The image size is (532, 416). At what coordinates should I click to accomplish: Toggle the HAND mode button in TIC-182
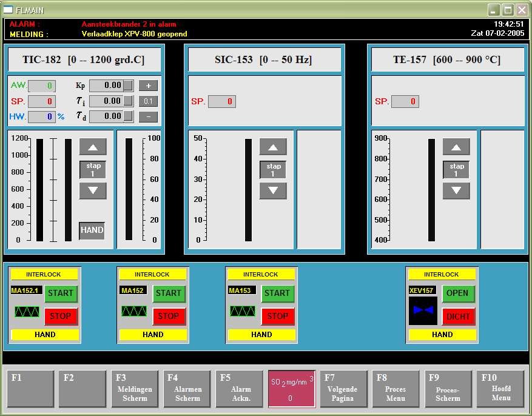(92, 230)
